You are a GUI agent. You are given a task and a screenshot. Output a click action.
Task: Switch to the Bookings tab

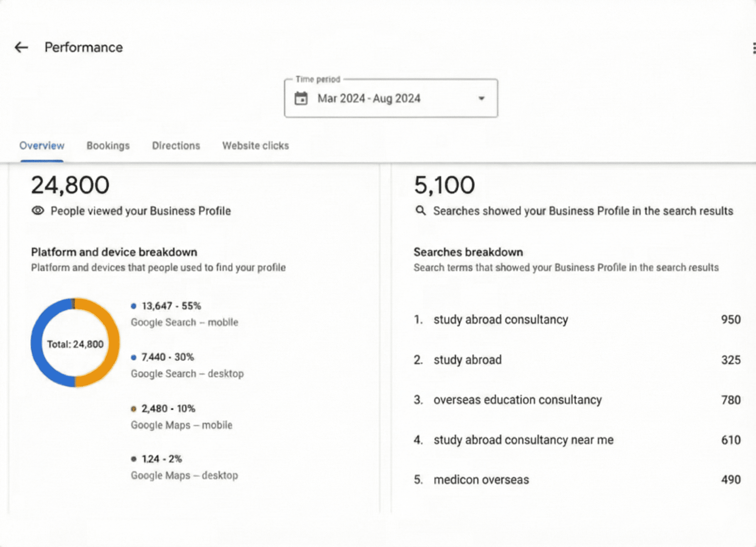(108, 146)
